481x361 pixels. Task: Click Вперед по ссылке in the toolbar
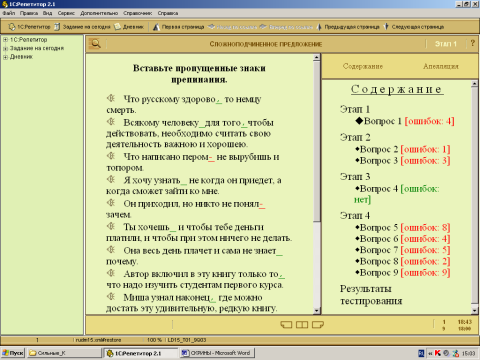(286, 27)
